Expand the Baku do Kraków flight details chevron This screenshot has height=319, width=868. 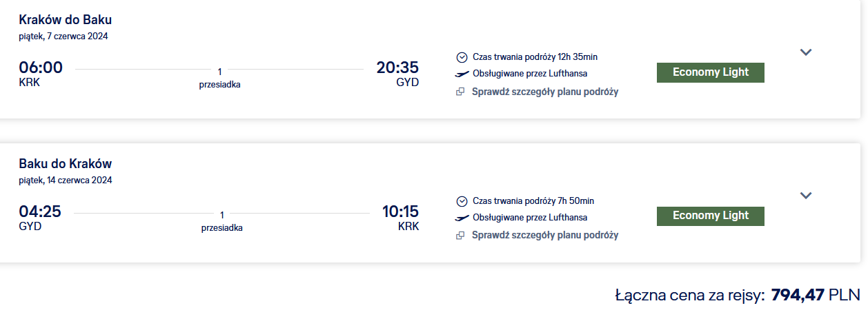click(806, 196)
